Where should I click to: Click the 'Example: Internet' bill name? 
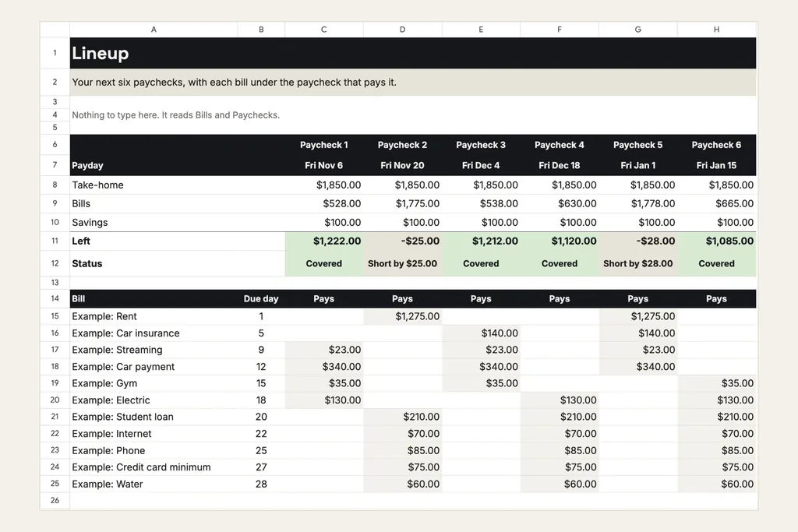pos(111,434)
